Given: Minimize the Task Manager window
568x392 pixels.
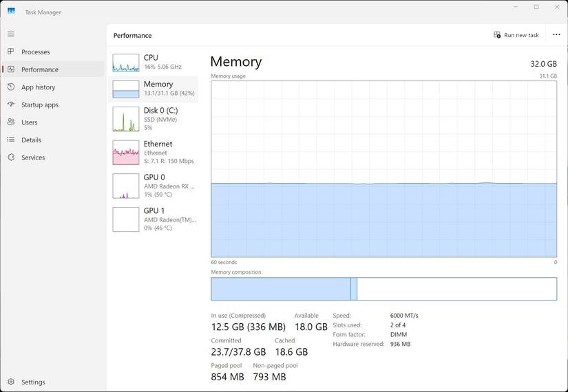Looking at the screenshot, I should pyautogui.click(x=516, y=7).
